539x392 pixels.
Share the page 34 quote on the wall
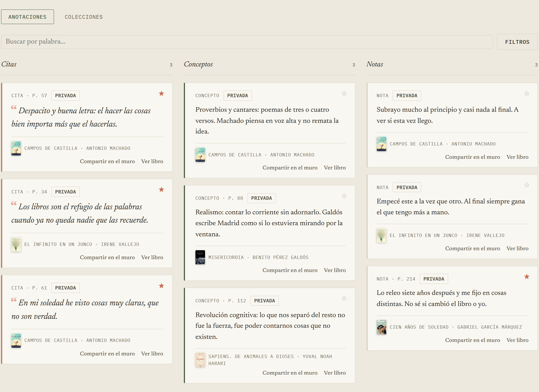tap(107, 257)
